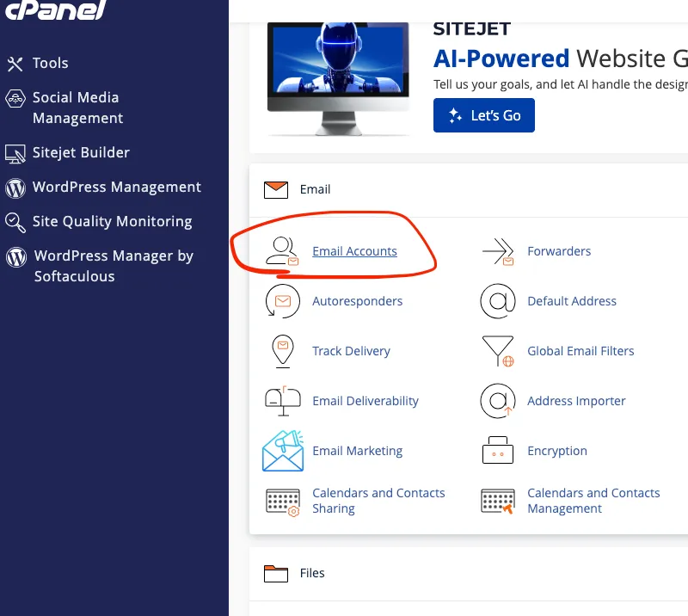This screenshot has height=616, width=688.
Task: Open the Autoresponders link
Action: (357, 301)
